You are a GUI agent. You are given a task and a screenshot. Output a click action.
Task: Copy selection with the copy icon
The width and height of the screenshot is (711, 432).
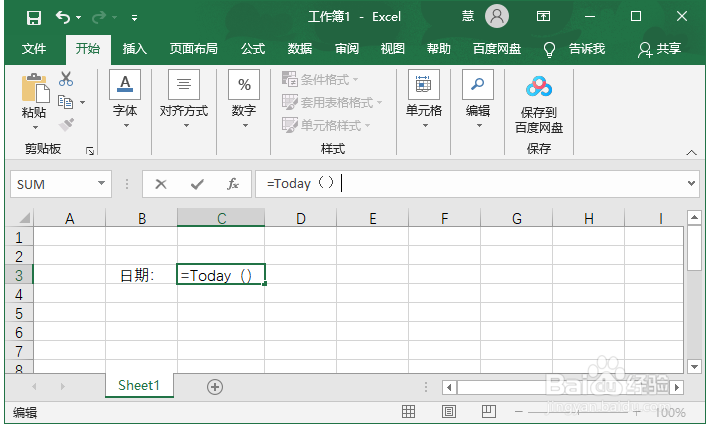click(65, 102)
